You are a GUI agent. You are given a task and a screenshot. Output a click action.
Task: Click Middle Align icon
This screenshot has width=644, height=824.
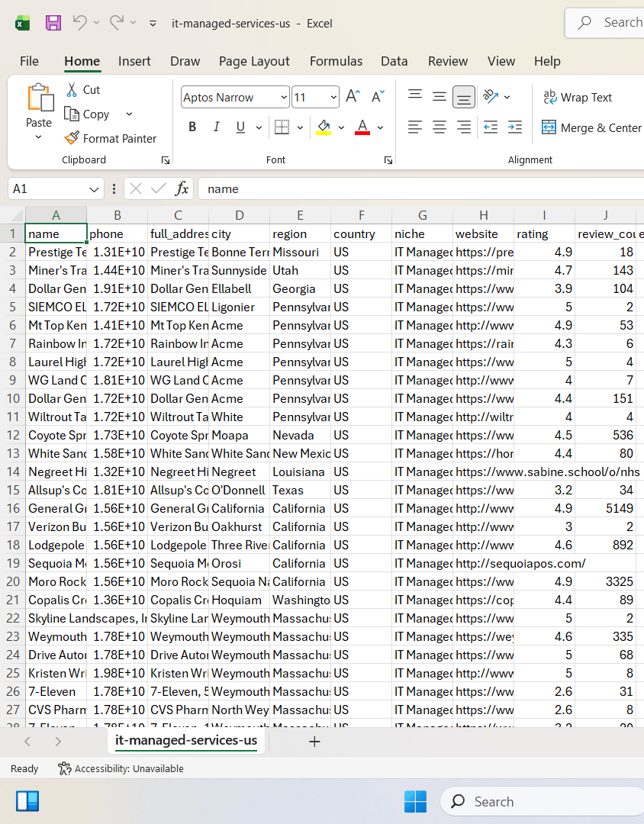pyautogui.click(x=439, y=96)
